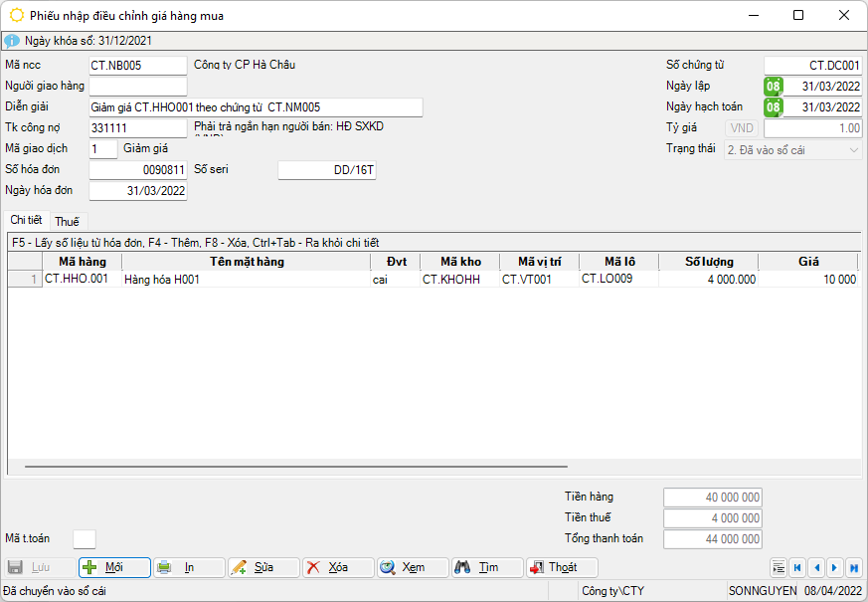This screenshot has height=602, width=868.
Task: Click the Người giao hàng input field
Action: [x=137, y=87]
